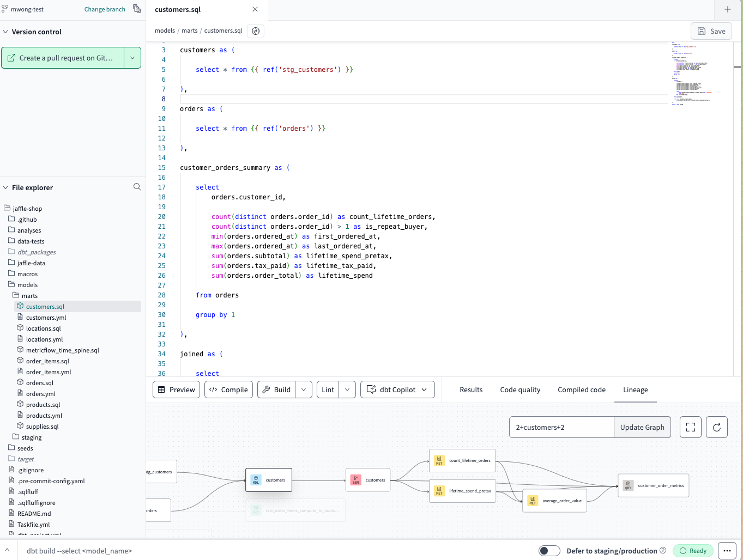The height and width of the screenshot is (560, 743).
Task: Open file explorer search magnifier
Action: 137,187
